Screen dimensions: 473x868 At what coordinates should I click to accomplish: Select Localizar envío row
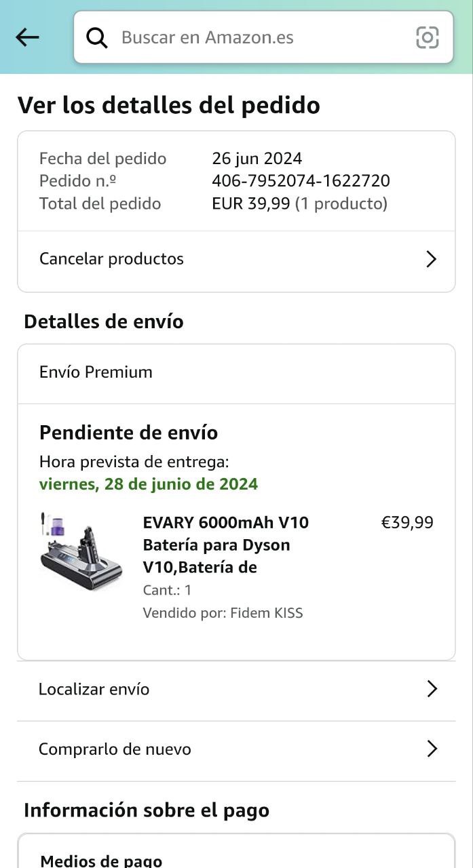point(236,691)
